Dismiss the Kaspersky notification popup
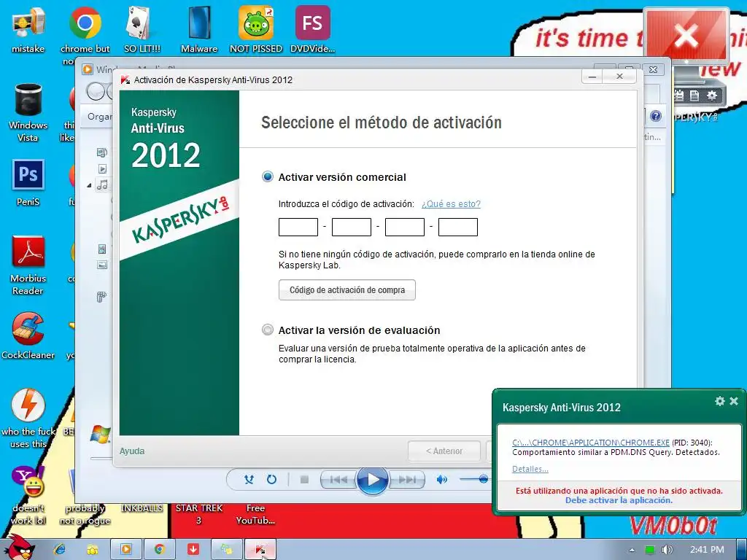Screen dimensions: 747x560 pyautogui.click(x=734, y=401)
